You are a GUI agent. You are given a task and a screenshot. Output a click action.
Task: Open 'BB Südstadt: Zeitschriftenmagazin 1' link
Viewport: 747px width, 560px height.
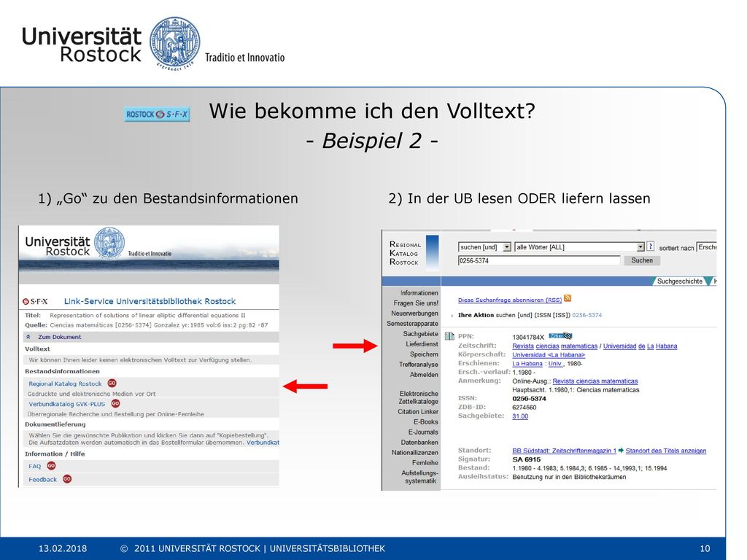[564, 451]
